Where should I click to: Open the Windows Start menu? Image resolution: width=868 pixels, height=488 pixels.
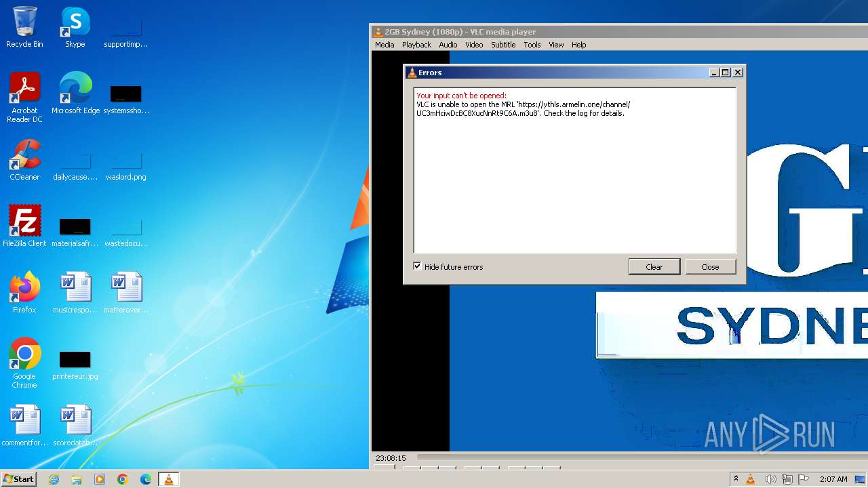18,479
